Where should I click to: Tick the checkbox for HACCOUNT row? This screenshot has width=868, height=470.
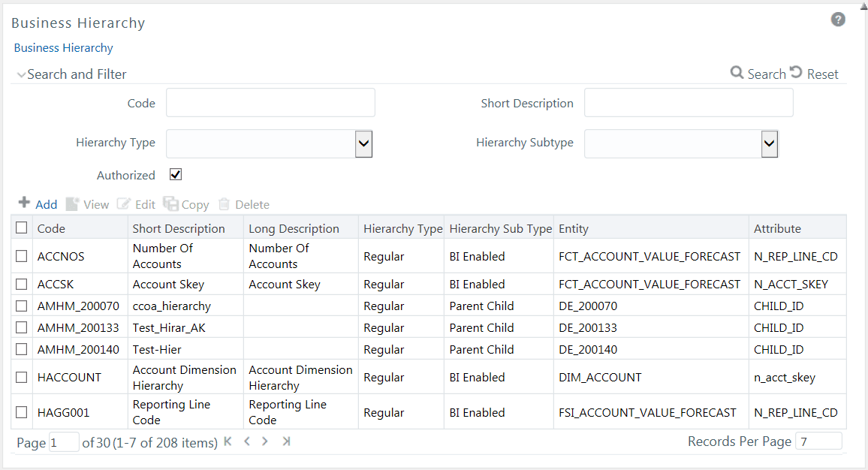tap(22, 377)
